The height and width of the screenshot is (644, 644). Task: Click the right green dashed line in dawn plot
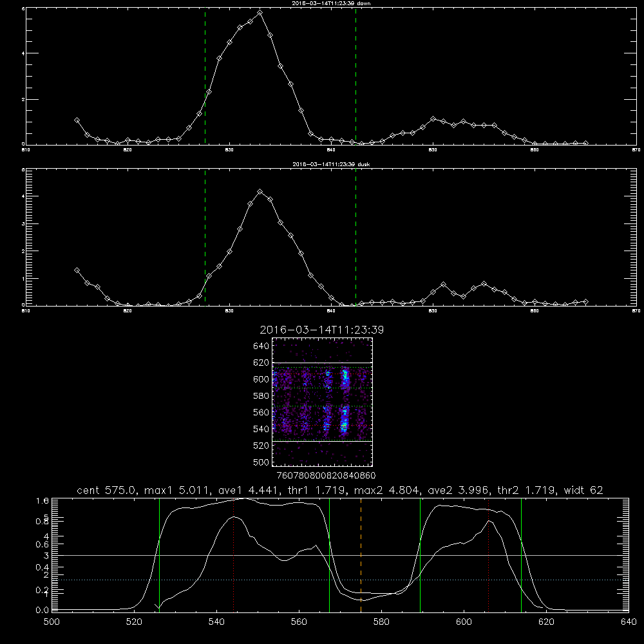click(x=355, y=76)
